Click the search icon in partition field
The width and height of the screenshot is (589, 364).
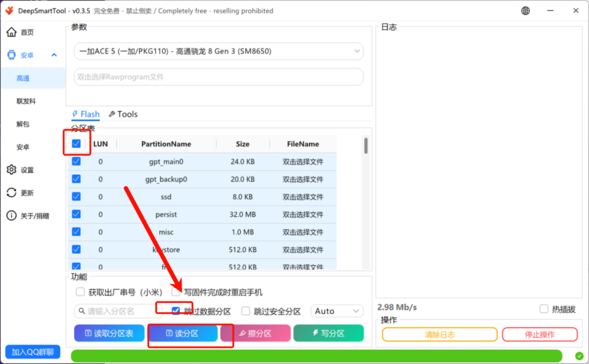81,311
